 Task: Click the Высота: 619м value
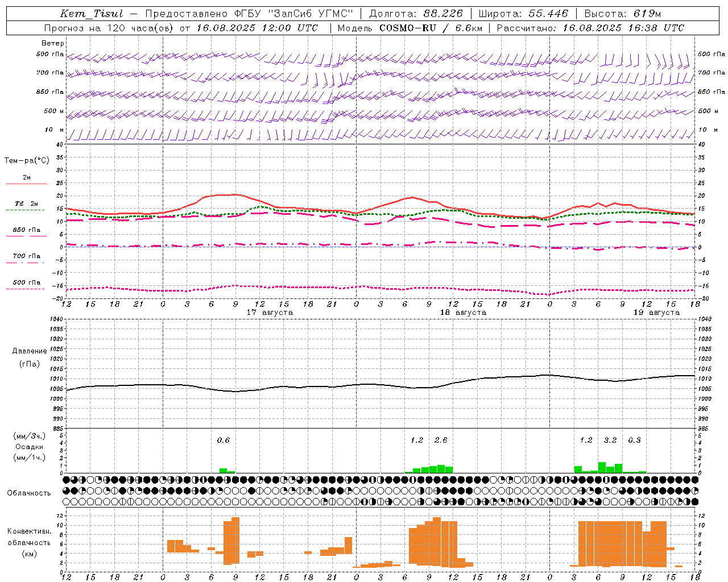(x=623, y=14)
